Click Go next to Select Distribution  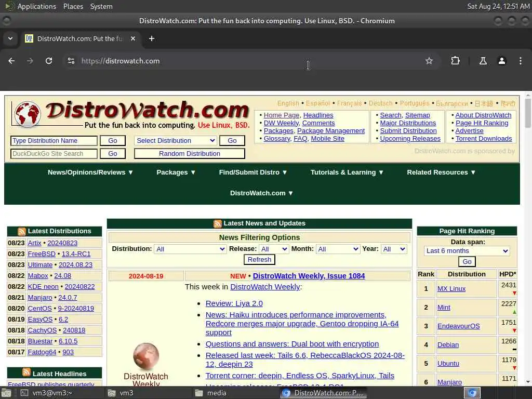232,140
